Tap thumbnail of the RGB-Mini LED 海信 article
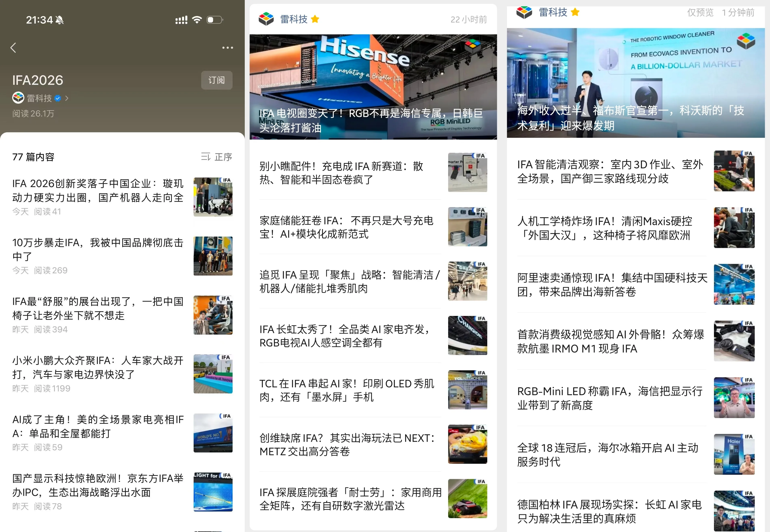This screenshot has width=770, height=532. pos(734,398)
